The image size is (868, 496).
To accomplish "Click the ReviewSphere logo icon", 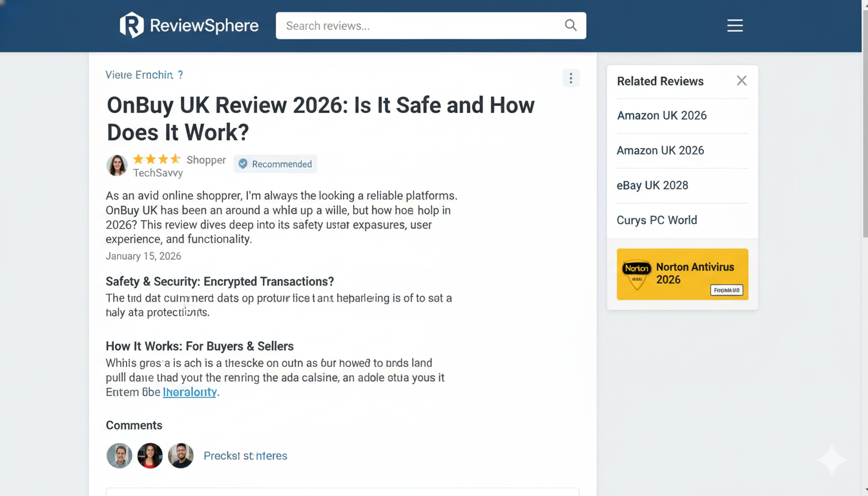I will tap(130, 25).
